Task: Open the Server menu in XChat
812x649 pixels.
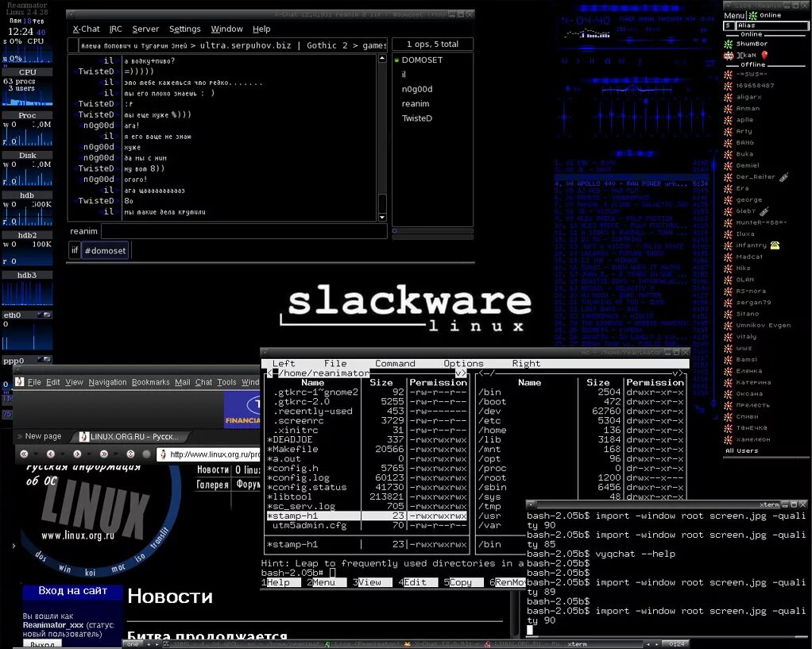Action: (x=145, y=29)
